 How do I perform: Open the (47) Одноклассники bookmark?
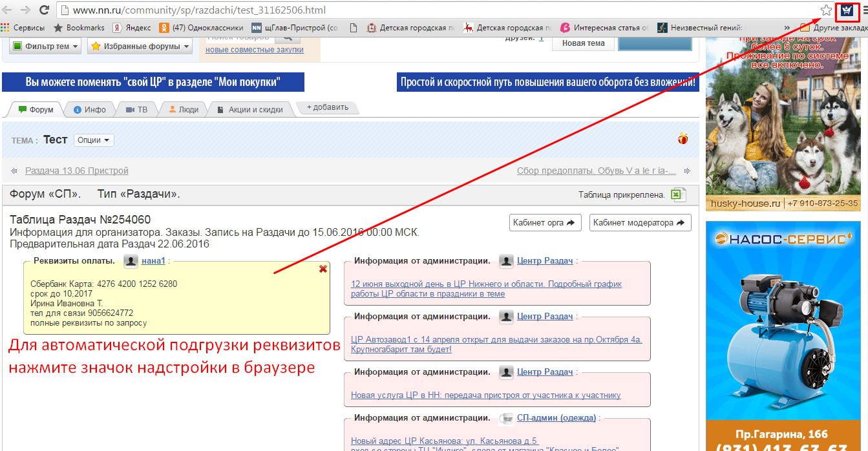click(x=201, y=28)
